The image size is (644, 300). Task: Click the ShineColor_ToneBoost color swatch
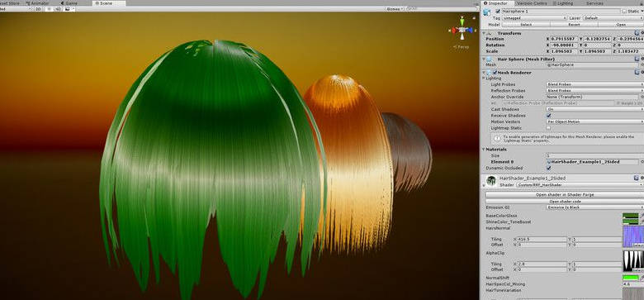click(631, 221)
